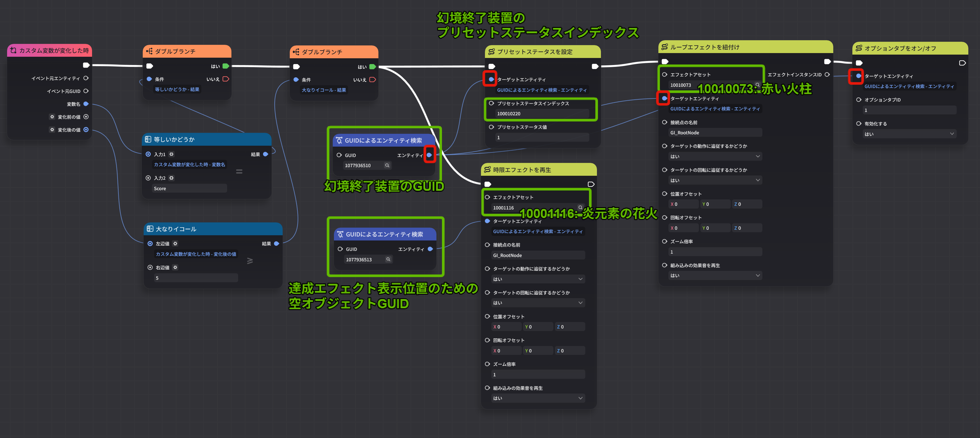Click the 変数名 output port
The image size is (980, 438).
click(x=86, y=104)
